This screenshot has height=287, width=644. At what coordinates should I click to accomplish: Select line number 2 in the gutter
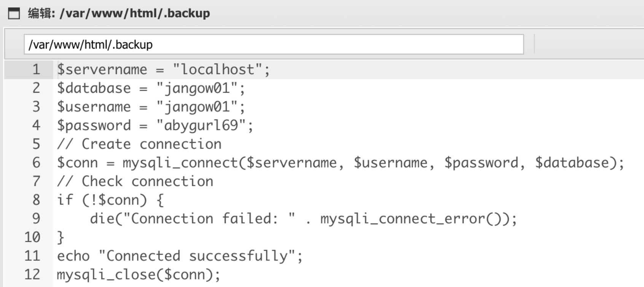[36, 88]
